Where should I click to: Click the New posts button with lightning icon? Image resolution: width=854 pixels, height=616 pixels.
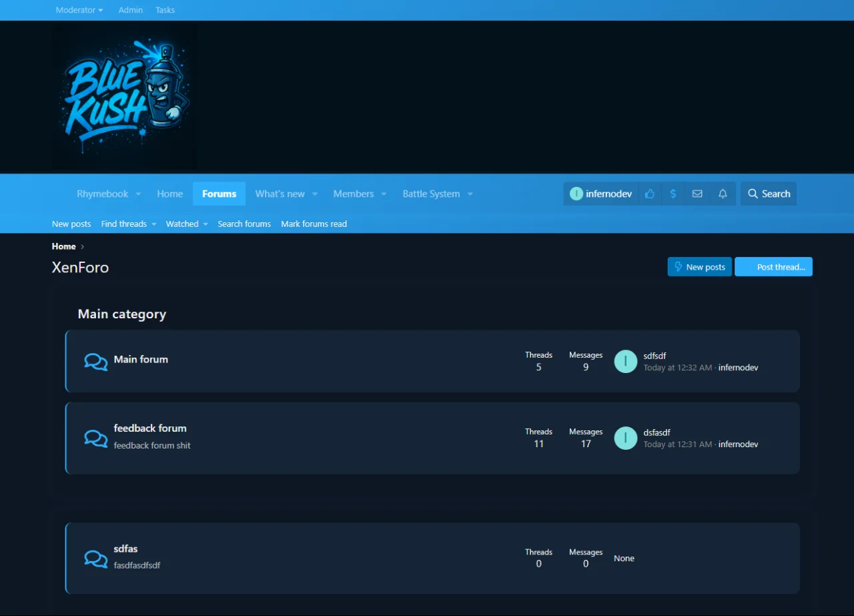tap(699, 267)
